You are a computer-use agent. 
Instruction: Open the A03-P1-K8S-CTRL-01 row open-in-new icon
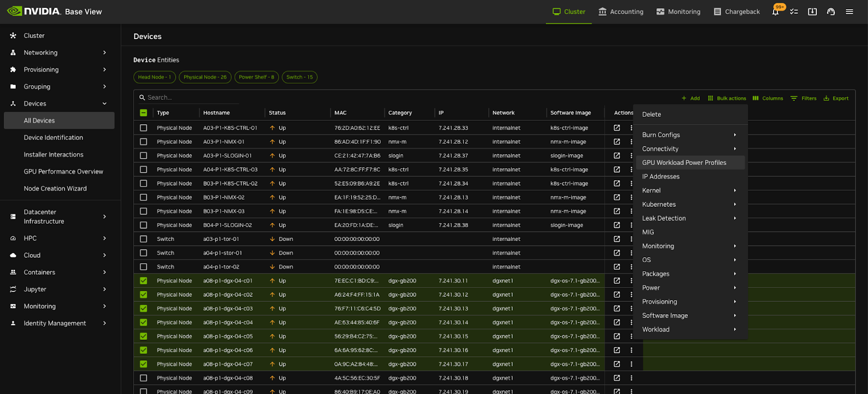617,128
